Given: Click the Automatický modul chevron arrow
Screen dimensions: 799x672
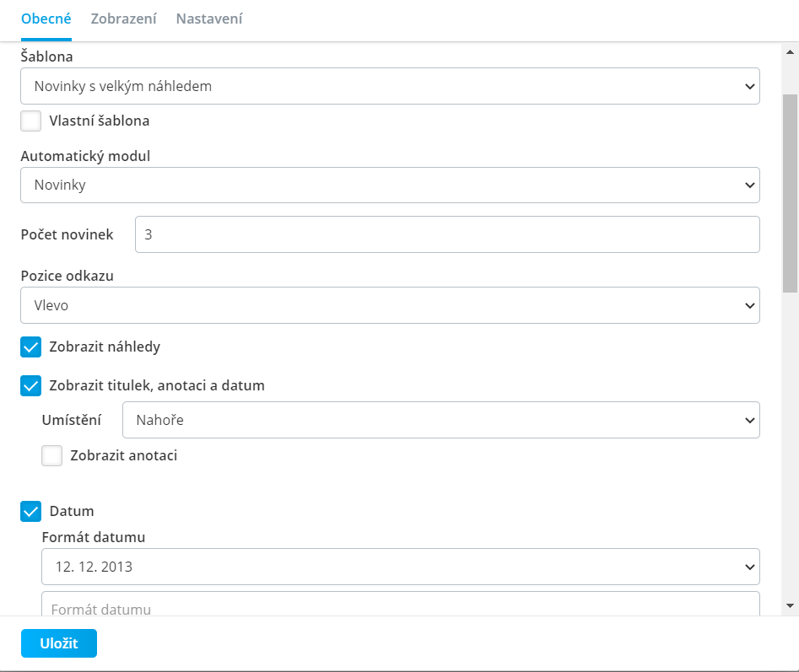Looking at the screenshot, I should point(749,185).
